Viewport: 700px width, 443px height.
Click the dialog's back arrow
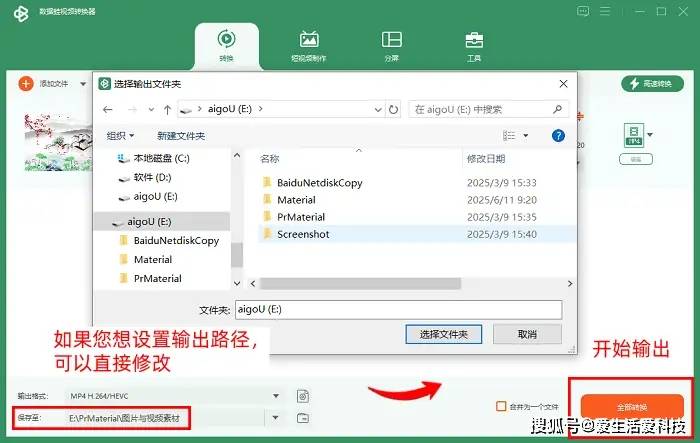tap(107, 109)
